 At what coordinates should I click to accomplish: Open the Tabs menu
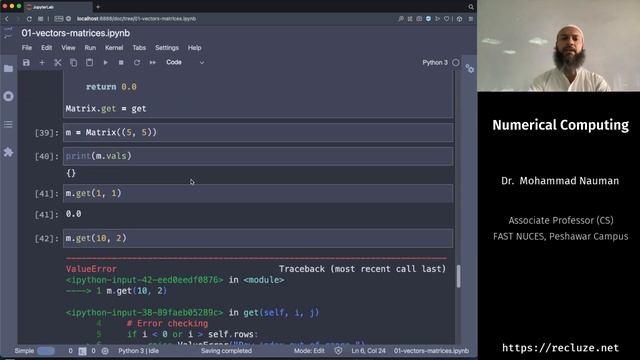(x=139, y=48)
